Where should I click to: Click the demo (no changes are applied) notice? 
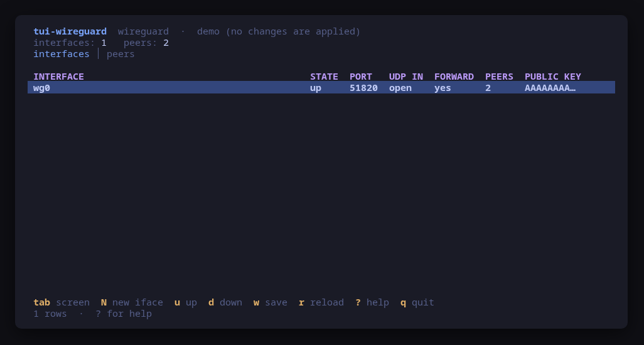click(279, 31)
